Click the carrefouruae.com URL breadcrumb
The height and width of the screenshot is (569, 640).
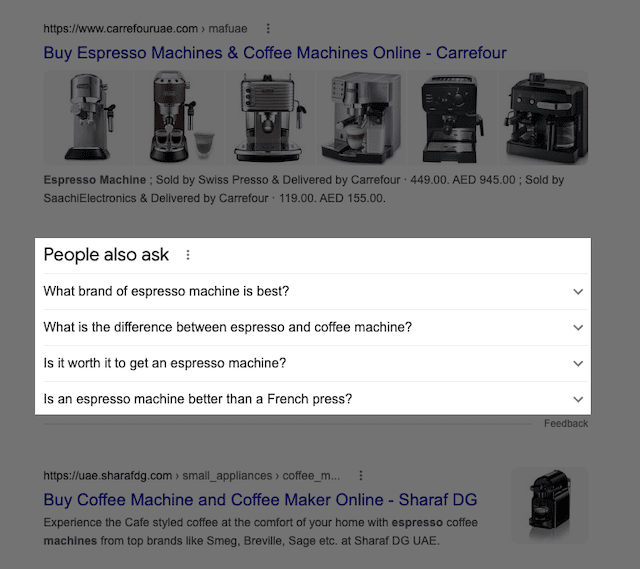tap(145, 29)
